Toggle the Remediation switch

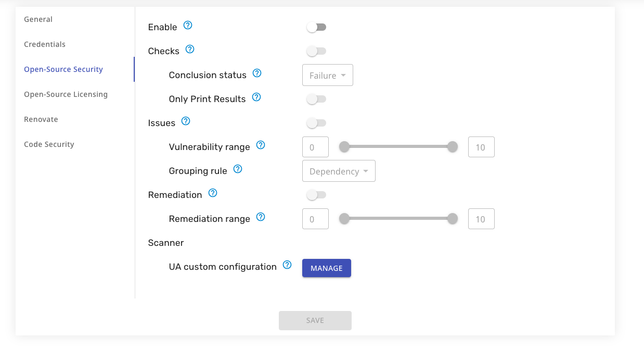[x=316, y=195]
